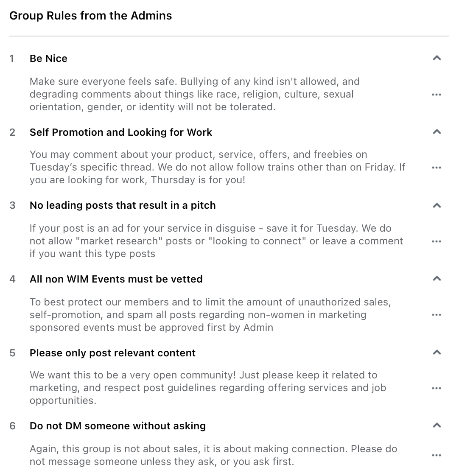
Task: Click the ellipsis beside the DM rule
Action: (437, 455)
